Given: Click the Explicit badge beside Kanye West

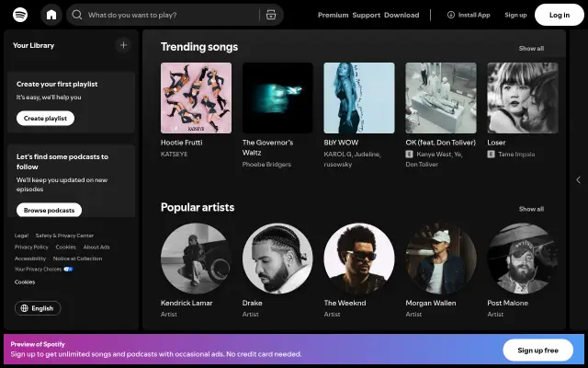Looking at the screenshot, I should point(409,155).
